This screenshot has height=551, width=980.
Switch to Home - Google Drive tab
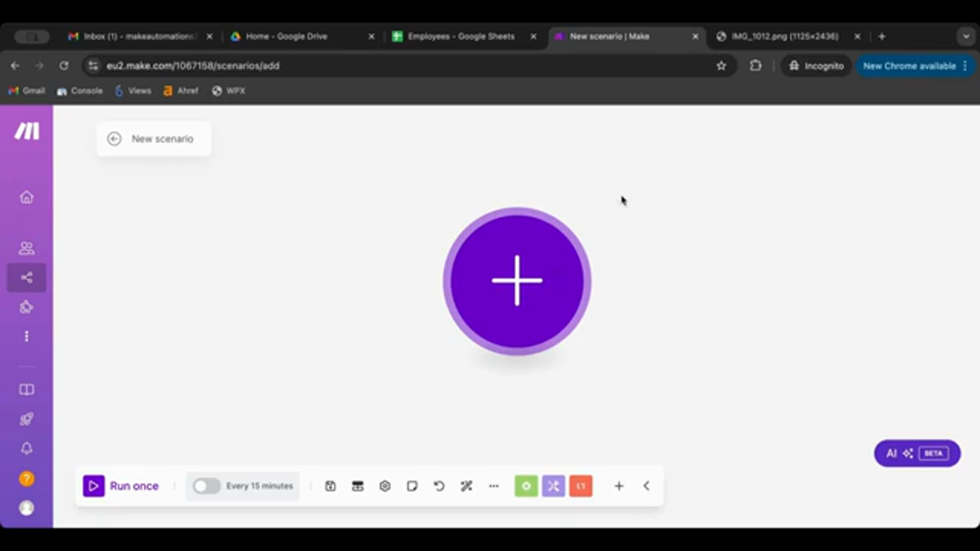tap(302, 36)
